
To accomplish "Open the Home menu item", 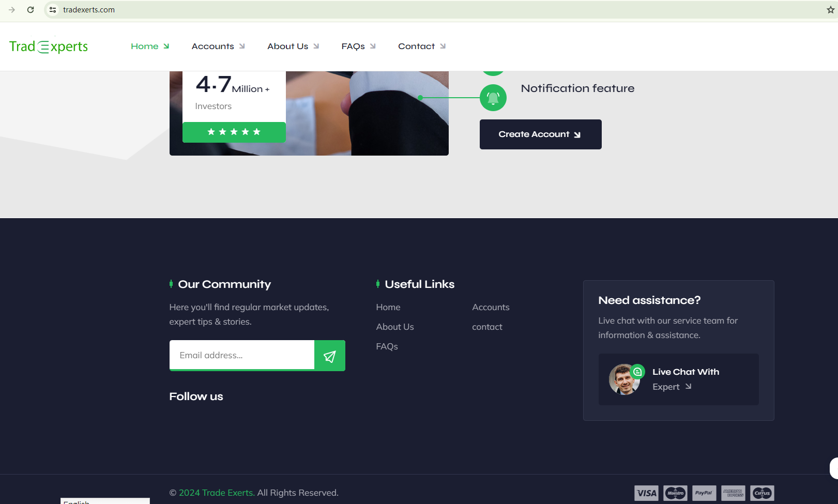I will (x=149, y=47).
